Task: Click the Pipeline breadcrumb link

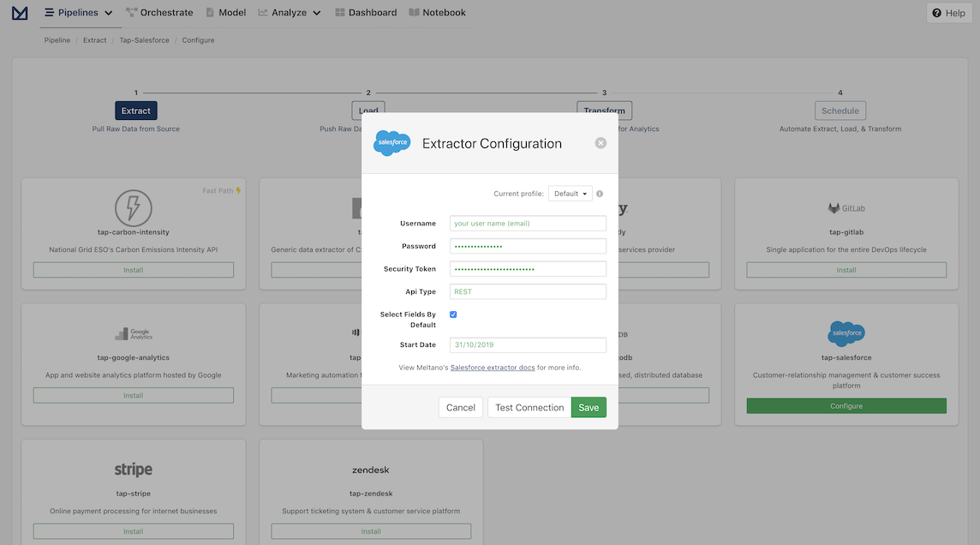Action: (57, 40)
